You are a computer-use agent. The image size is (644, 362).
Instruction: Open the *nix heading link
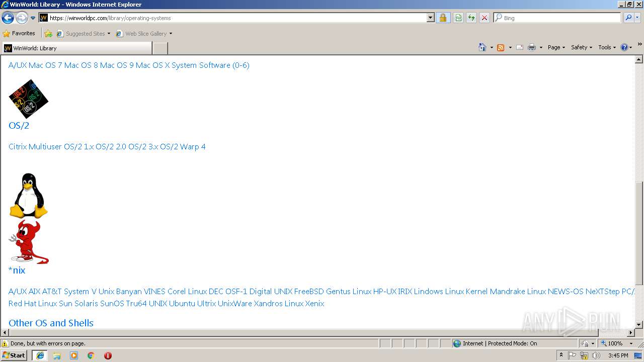click(x=17, y=270)
